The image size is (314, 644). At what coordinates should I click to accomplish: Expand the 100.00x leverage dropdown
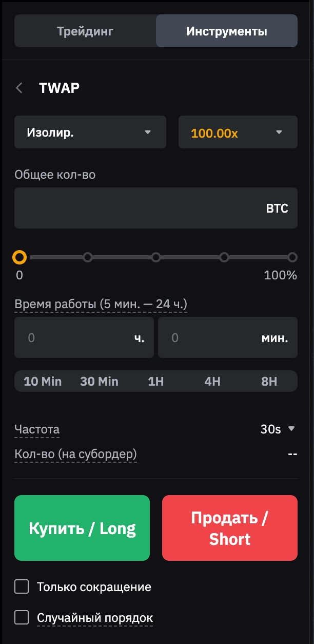(x=238, y=132)
